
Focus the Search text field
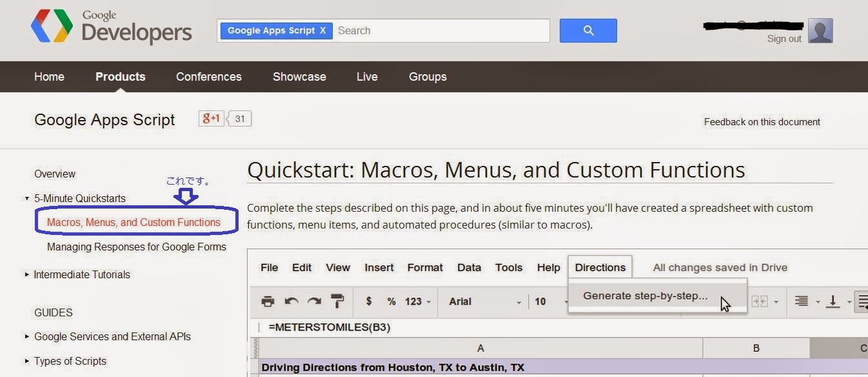[x=442, y=30]
